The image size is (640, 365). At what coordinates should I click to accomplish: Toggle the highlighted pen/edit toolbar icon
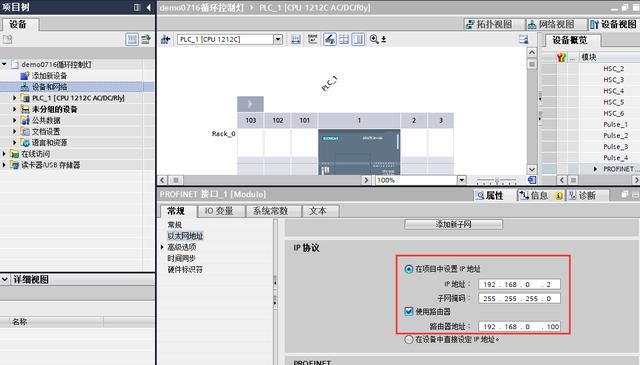click(x=330, y=39)
